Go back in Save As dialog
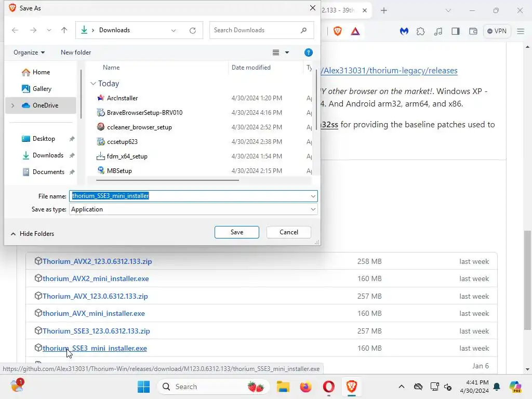This screenshot has height=399, width=532. 15,30
